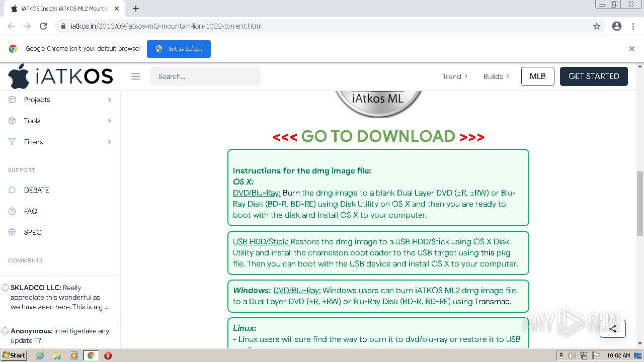Bookmark this page with star icon
Image resolution: width=644 pixels, height=362 pixels.
point(597,26)
